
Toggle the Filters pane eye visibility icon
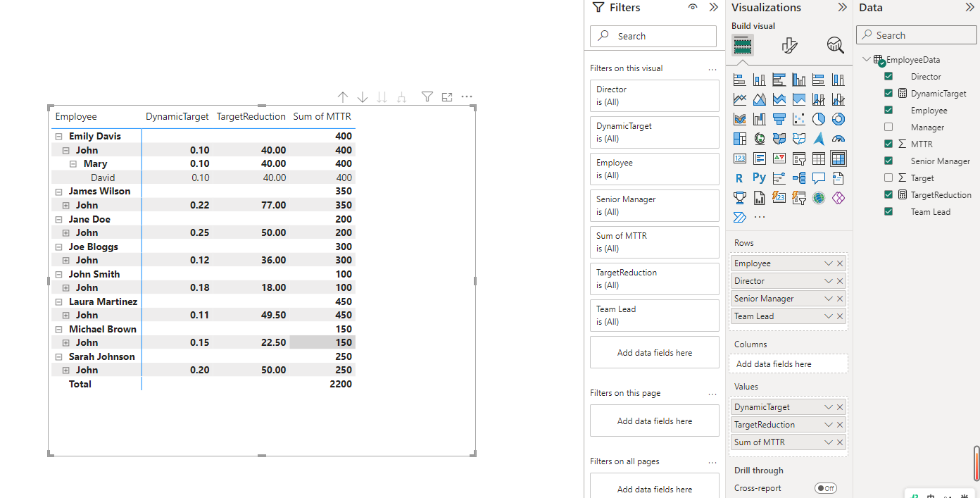click(x=693, y=7)
